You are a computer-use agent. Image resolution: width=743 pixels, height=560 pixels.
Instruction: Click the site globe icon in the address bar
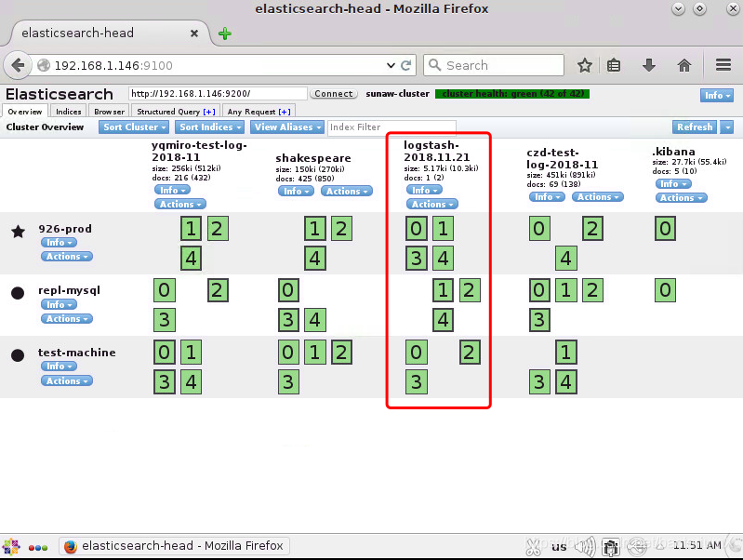(x=44, y=65)
